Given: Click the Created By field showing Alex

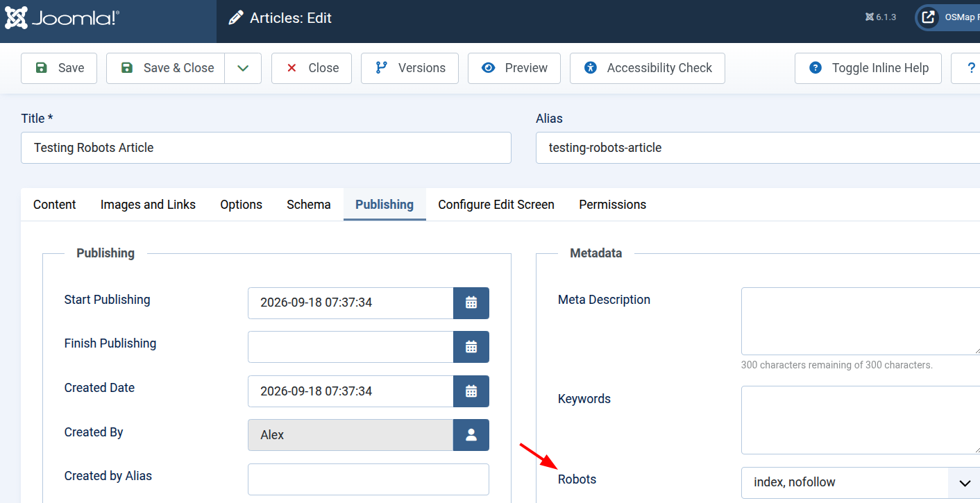Looking at the screenshot, I should coord(350,435).
